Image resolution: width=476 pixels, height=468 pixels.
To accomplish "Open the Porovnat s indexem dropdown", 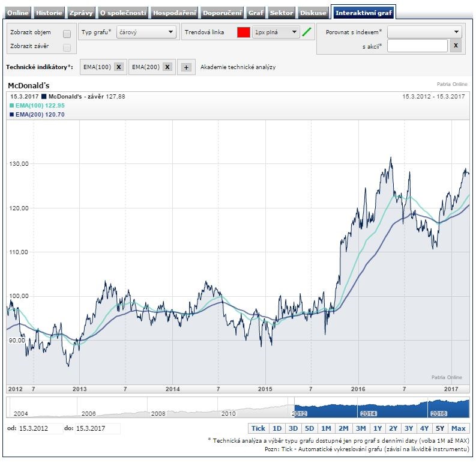I will (424, 32).
